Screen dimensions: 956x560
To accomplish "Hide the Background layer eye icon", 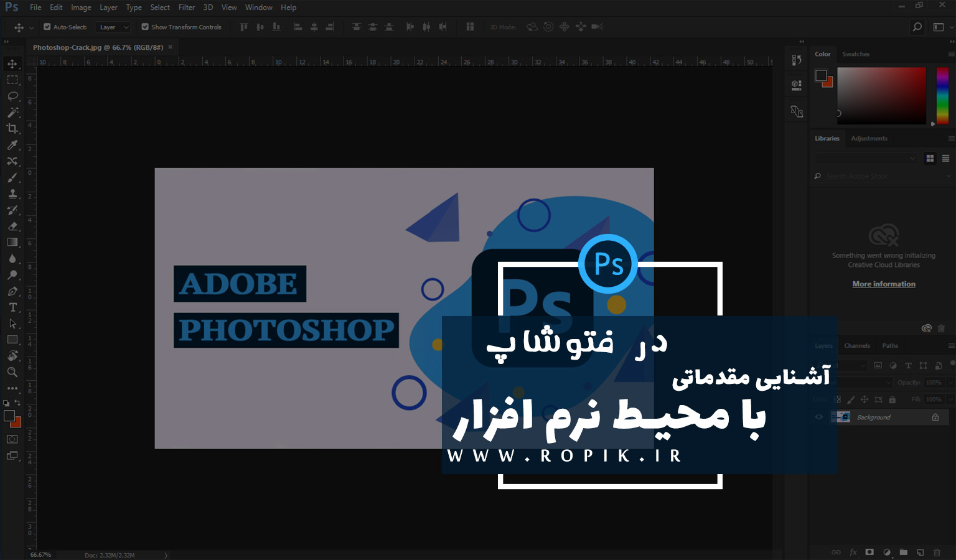I will [x=819, y=417].
